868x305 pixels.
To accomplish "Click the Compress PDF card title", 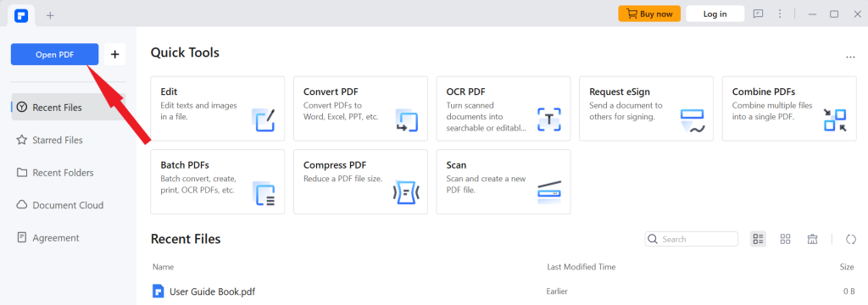I will tap(335, 165).
